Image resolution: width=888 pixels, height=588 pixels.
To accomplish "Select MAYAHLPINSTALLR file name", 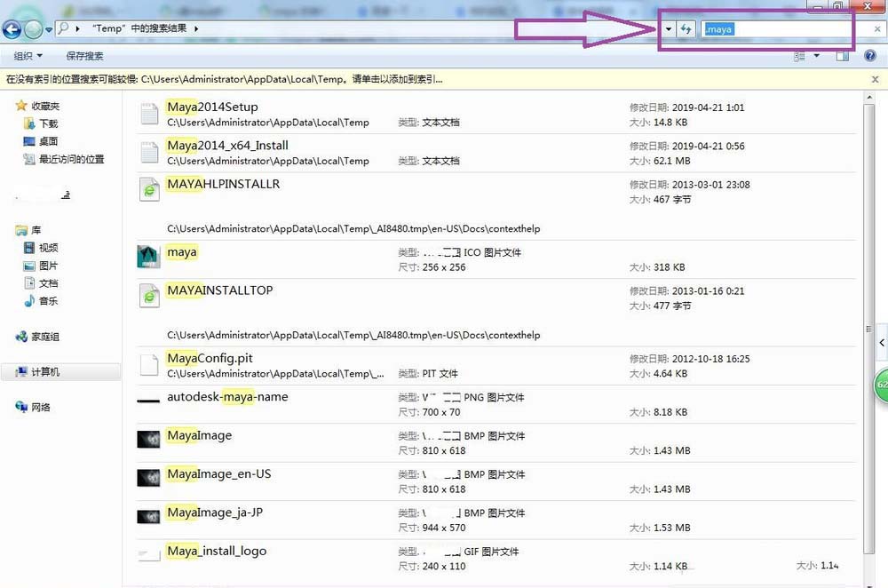I will point(223,184).
